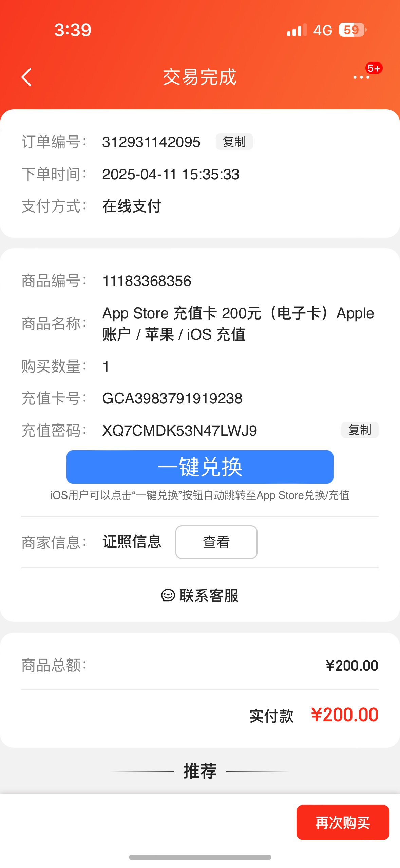The image size is (400, 868).
Task: Tap the 推荐 recommendations heading
Action: [x=200, y=771]
